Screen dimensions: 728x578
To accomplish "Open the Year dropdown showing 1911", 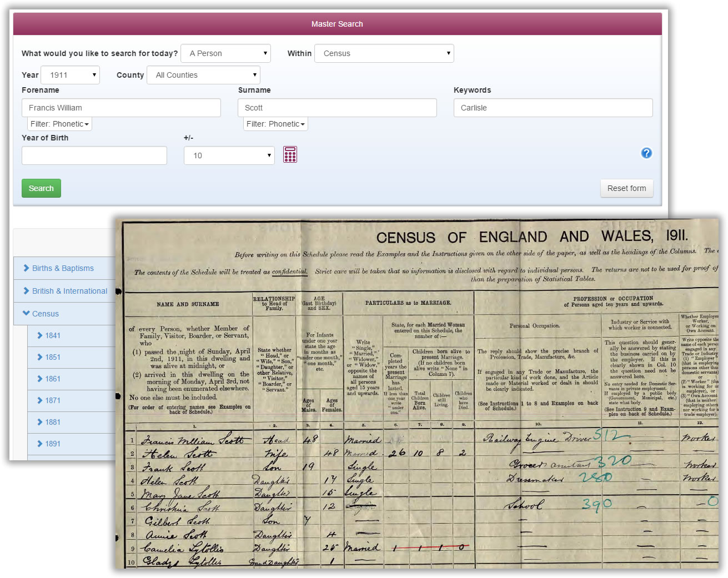I will [x=71, y=75].
